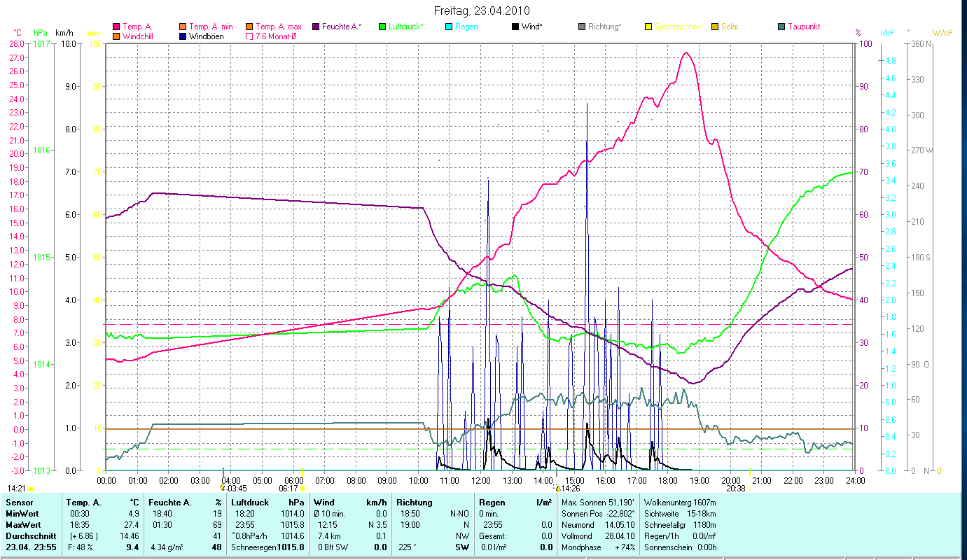967x560 pixels.
Task: Click the gray Richtung* legend swatch
Action: pyautogui.click(x=582, y=27)
